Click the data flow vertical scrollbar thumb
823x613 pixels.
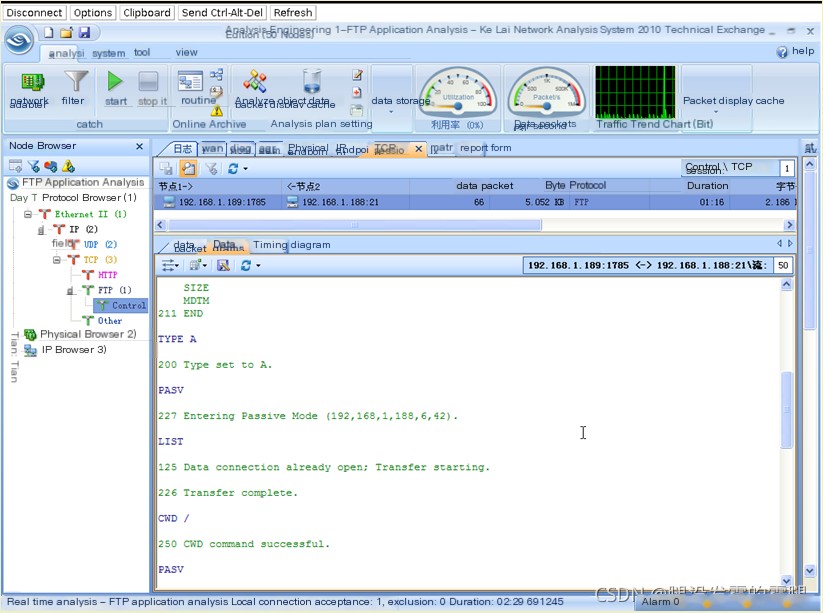pos(786,409)
